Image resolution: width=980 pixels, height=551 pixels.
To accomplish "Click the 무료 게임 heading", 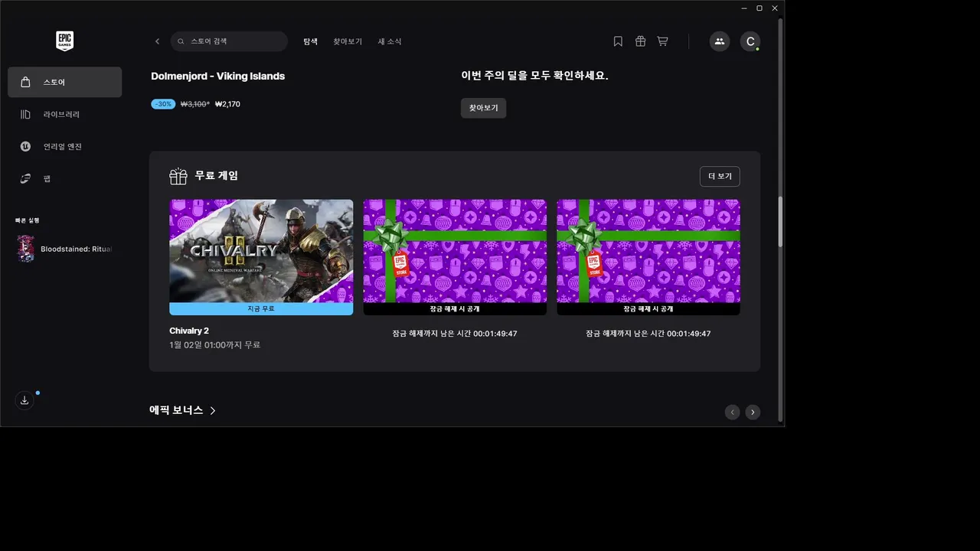I will point(216,176).
